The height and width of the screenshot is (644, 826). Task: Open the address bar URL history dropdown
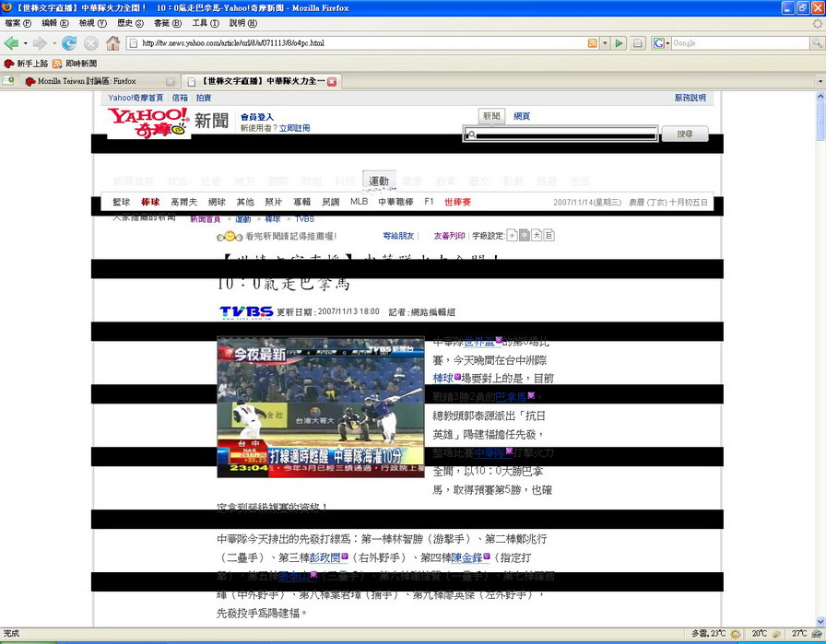pos(605,43)
